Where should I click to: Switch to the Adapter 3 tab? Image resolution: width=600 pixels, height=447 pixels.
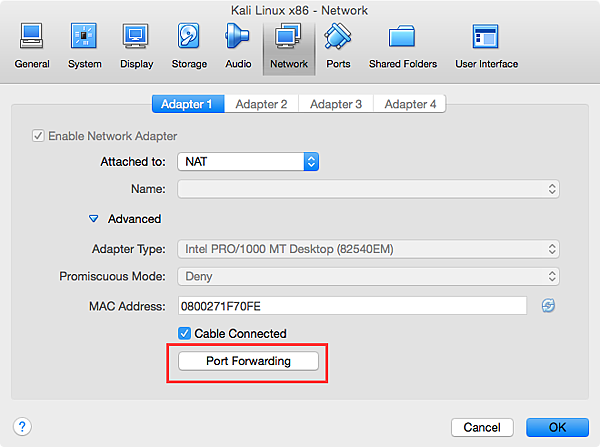(x=336, y=104)
